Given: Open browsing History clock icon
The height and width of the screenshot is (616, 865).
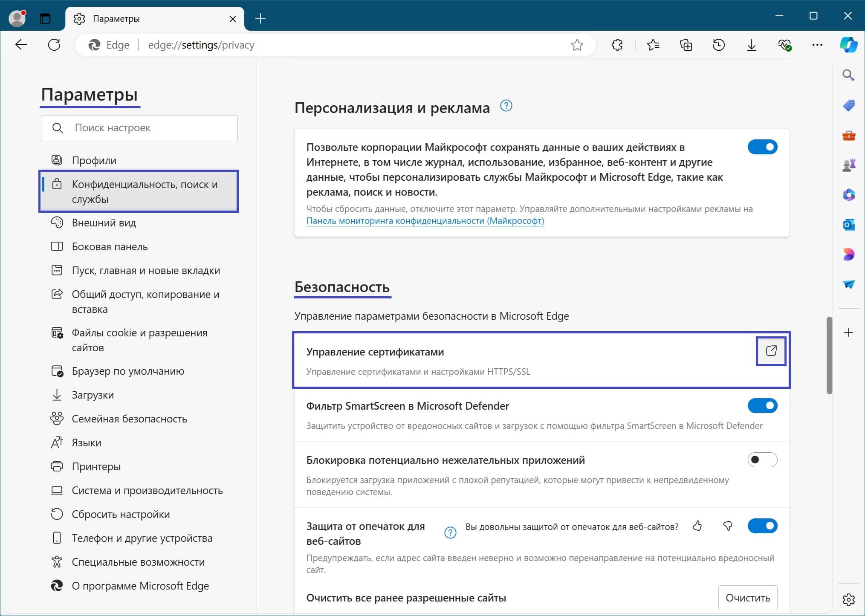Looking at the screenshot, I should pyautogui.click(x=719, y=45).
